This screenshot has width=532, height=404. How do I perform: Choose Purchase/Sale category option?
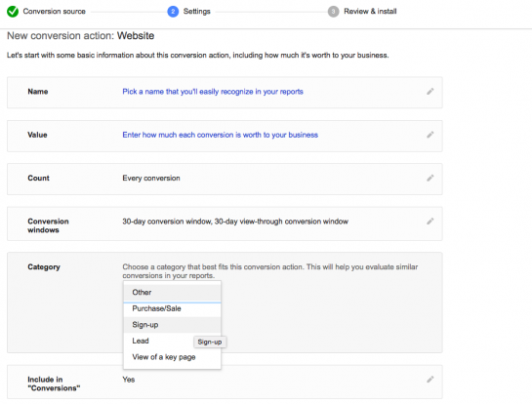pos(173,308)
